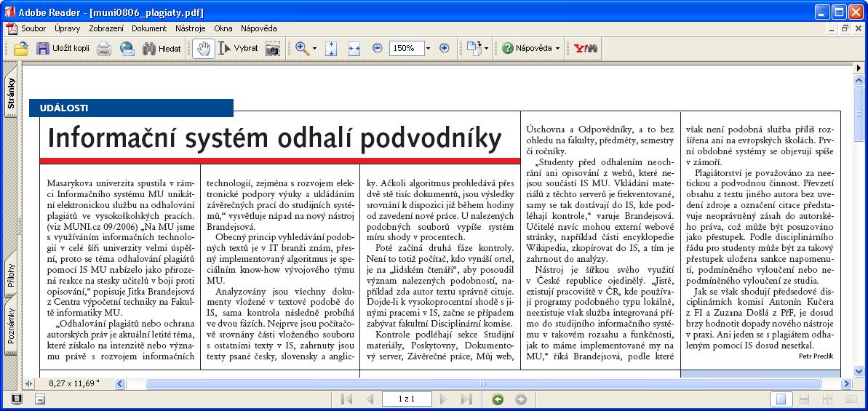Click the Open file folder icon

coord(21,49)
